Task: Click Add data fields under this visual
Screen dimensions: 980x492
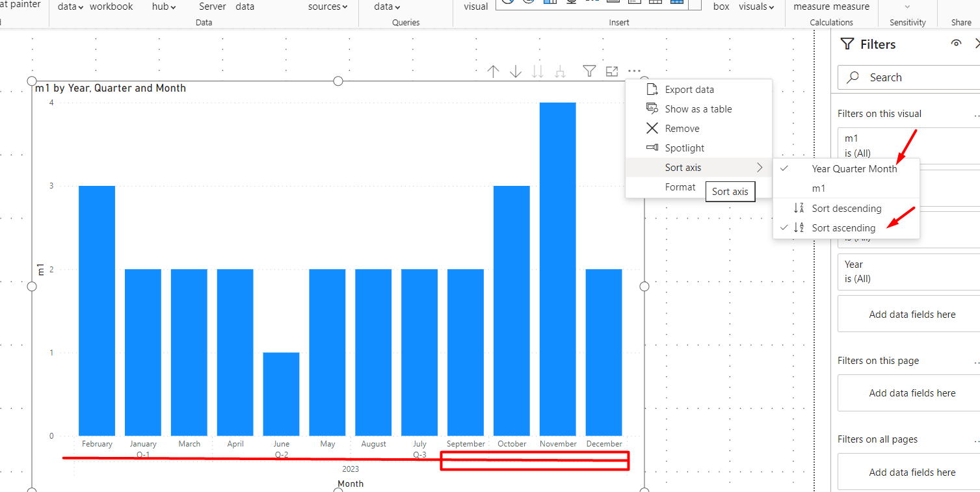Action: [x=910, y=315]
